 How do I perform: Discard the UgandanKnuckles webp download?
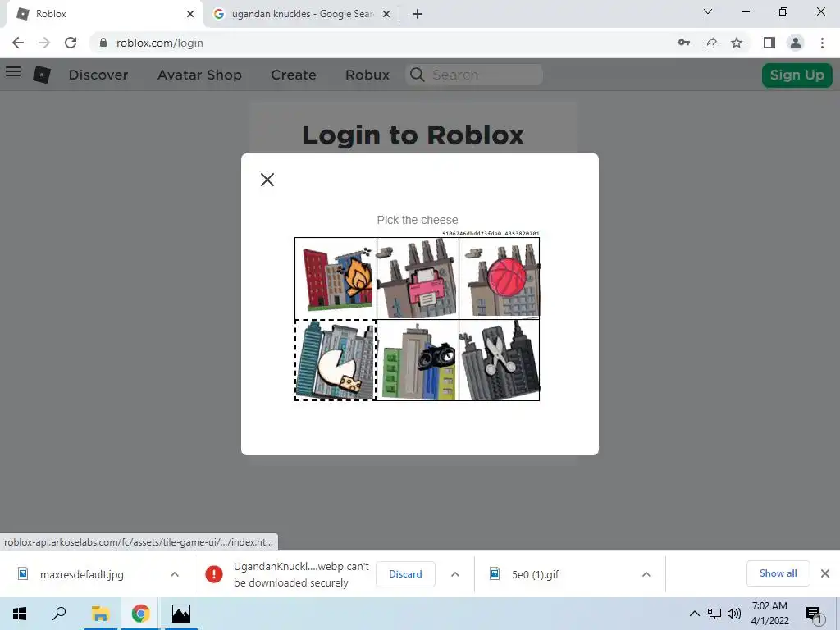coord(405,574)
